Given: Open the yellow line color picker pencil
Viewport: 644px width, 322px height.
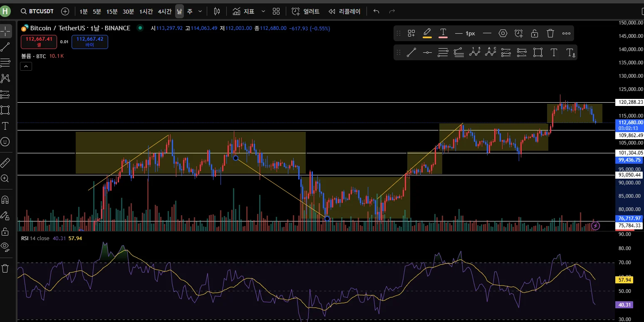Looking at the screenshot, I should point(427,33).
